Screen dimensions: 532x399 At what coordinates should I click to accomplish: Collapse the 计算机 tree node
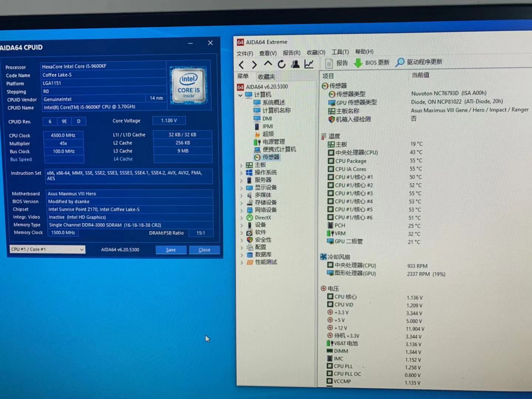point(240,95)
